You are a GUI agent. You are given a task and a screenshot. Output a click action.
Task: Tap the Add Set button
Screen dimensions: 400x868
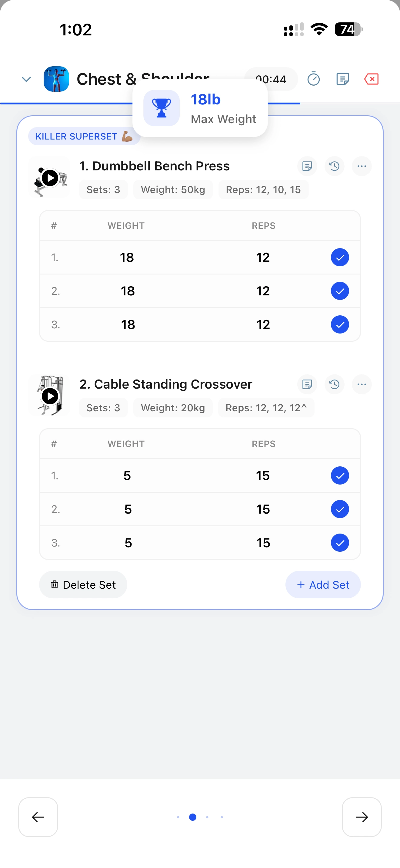pos(323,585)
